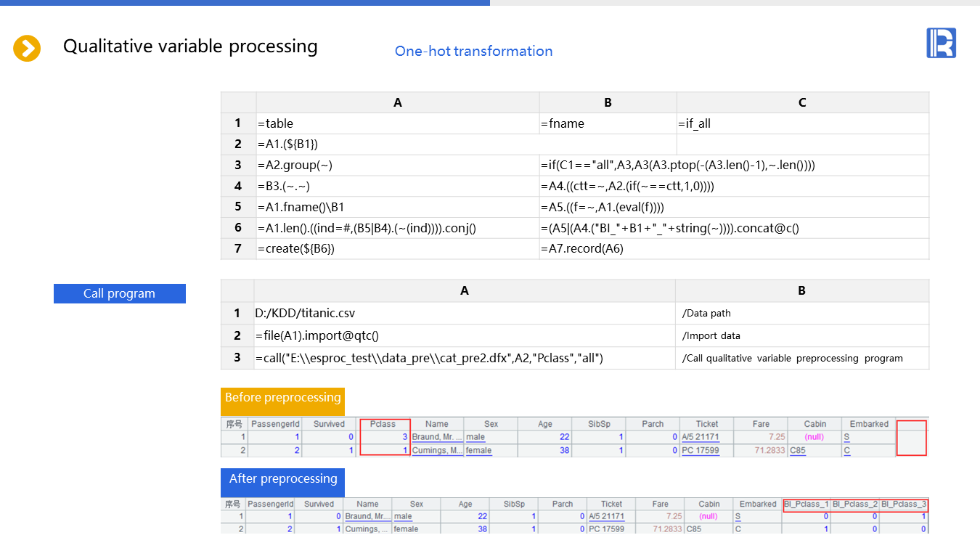The height and width of the screenshot is (551, 980).
Task: Click BI_Pclass_3 column header
Action: pyautogui.click(x=904, y=504)
